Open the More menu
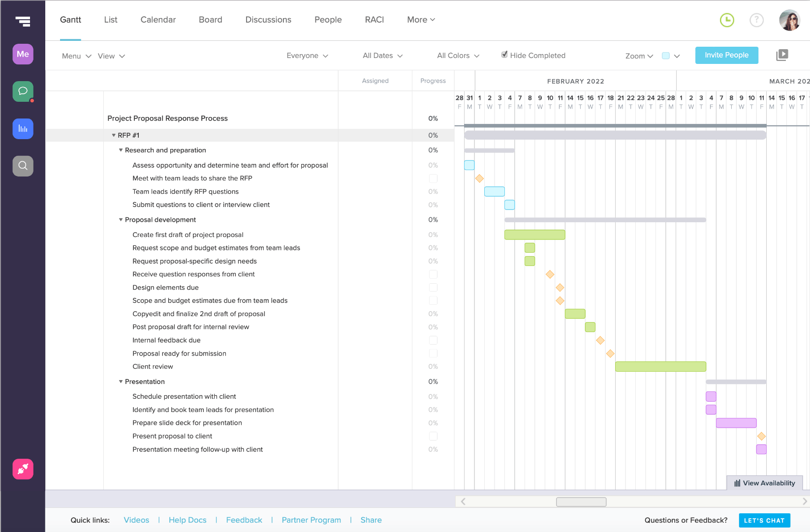This screenshot has width=810, height=532. pyautogui.click(x=420, y=20)
